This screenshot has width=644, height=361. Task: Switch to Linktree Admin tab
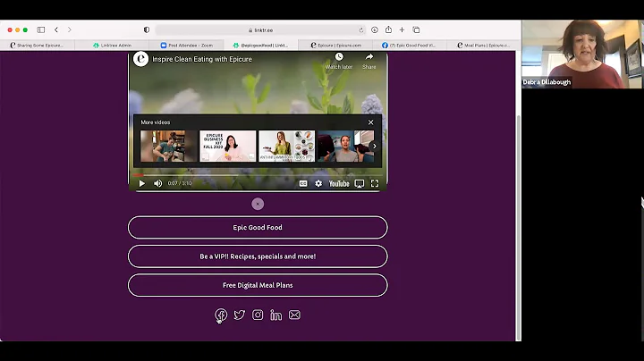pyautogui.click(x=112, y=45)
